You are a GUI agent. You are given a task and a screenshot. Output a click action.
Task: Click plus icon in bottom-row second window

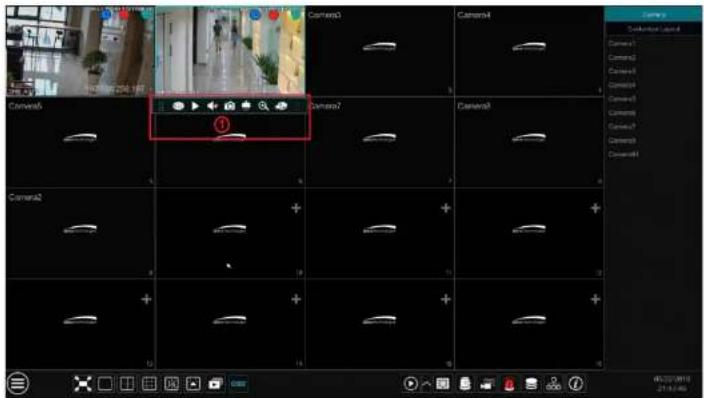pos(296,299)
